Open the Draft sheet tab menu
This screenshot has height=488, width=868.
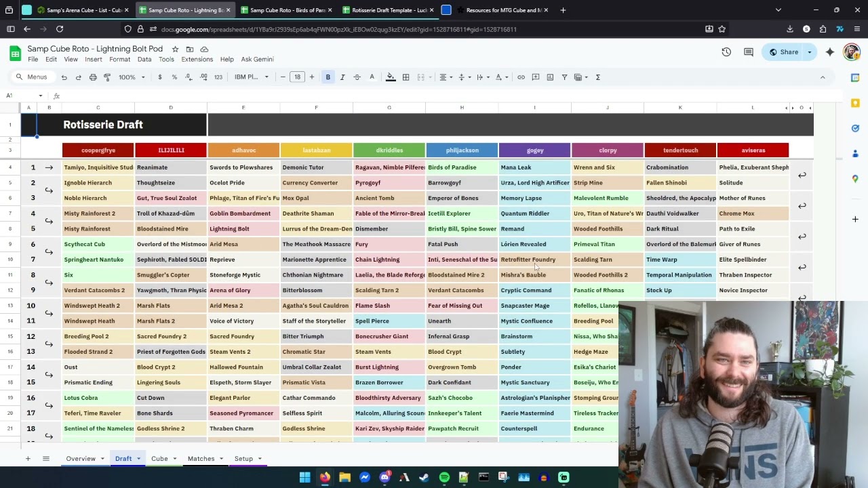pos(138,459)
